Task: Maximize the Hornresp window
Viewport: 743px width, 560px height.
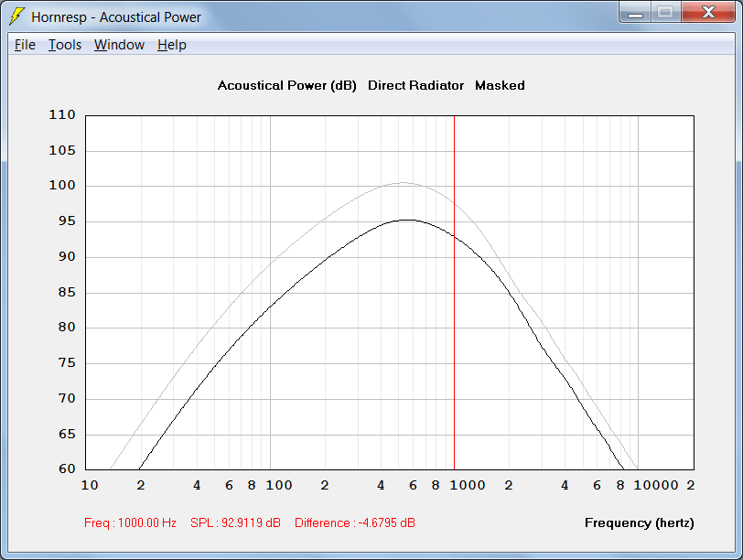Action: 665,13
